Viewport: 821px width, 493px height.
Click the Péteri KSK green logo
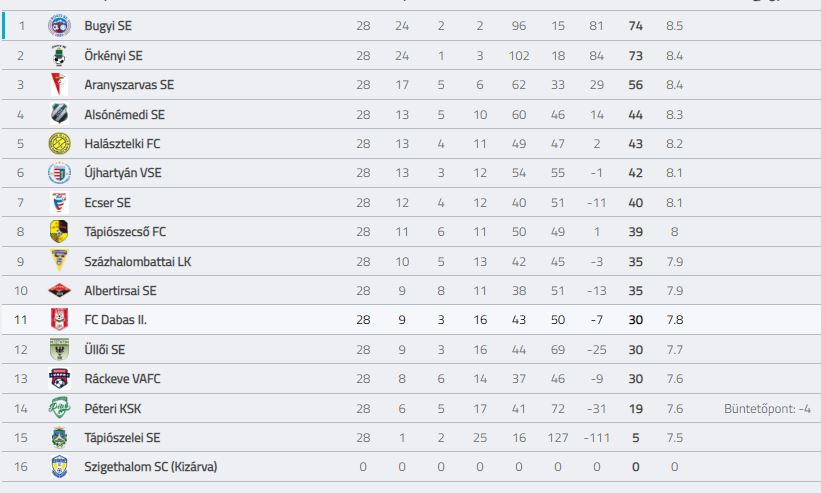[59, 408]
